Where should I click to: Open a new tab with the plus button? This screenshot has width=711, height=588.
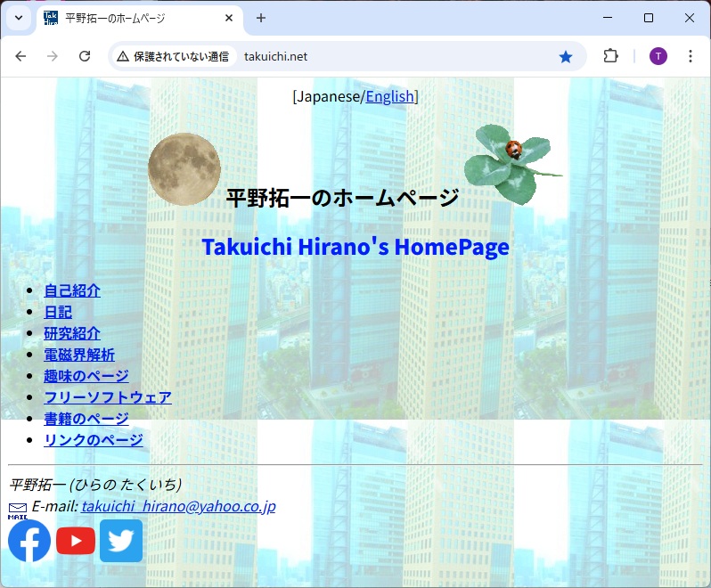point(261,18)
